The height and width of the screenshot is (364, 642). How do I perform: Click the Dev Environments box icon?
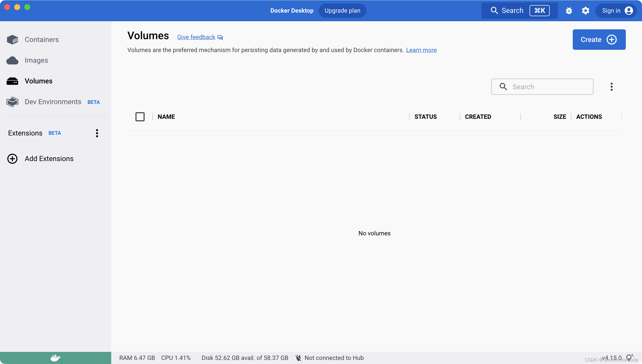tap(12, 102)
